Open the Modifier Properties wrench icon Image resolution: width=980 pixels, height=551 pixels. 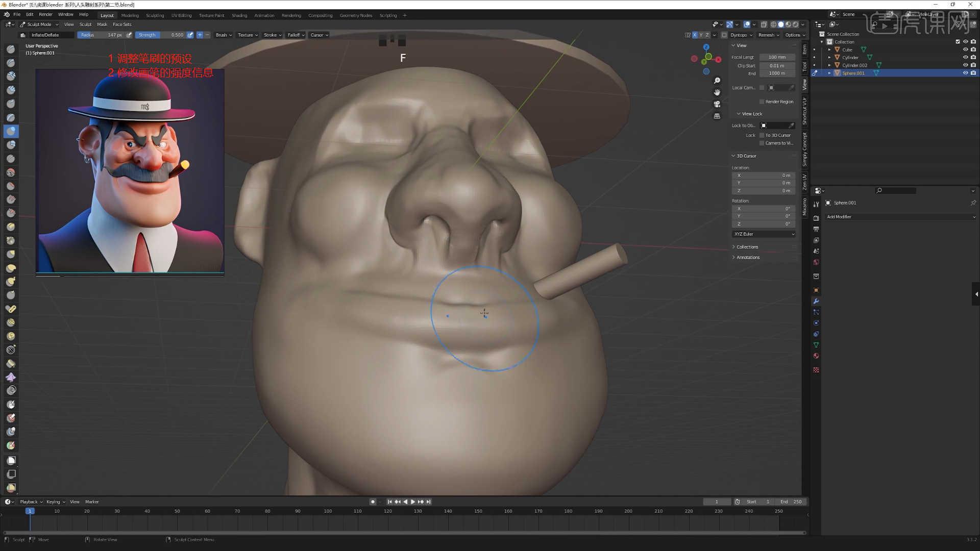[816, 302]
